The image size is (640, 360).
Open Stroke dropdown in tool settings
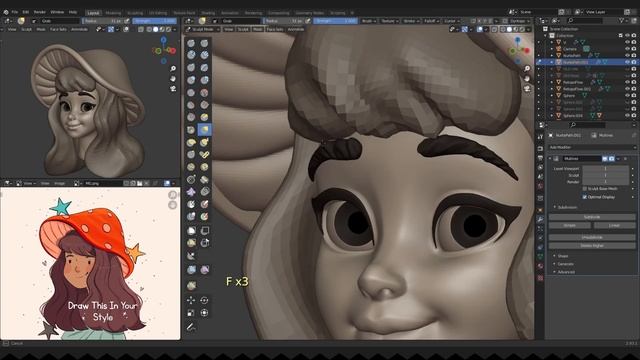pos(411,21)
